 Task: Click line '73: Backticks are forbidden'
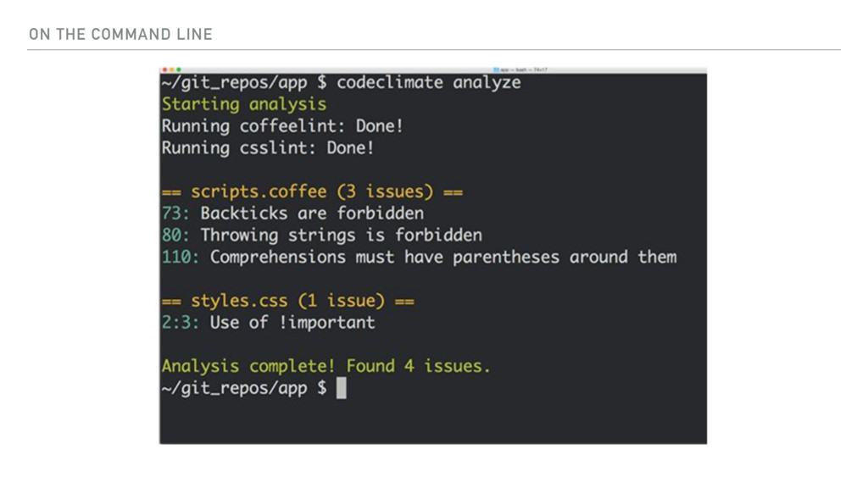(x=292, y=213)
